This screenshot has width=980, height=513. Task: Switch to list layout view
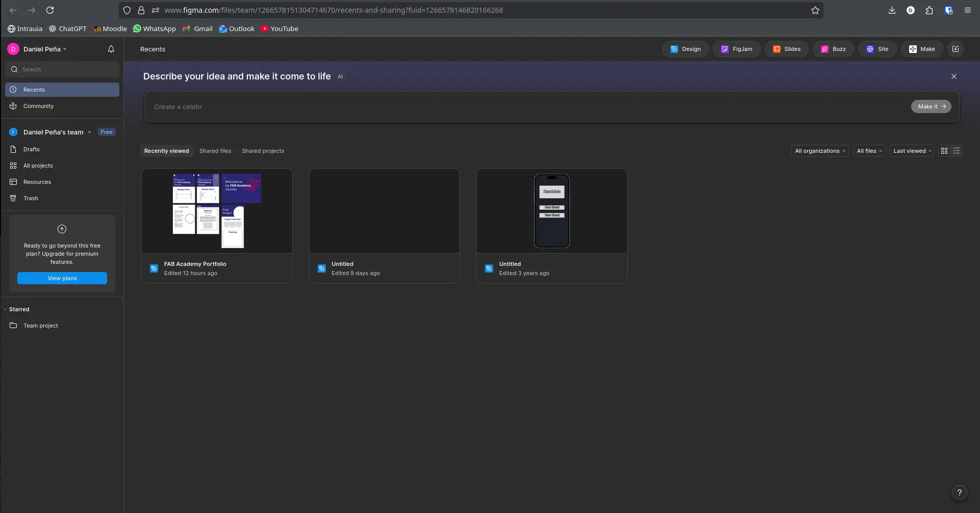(957, 151)
